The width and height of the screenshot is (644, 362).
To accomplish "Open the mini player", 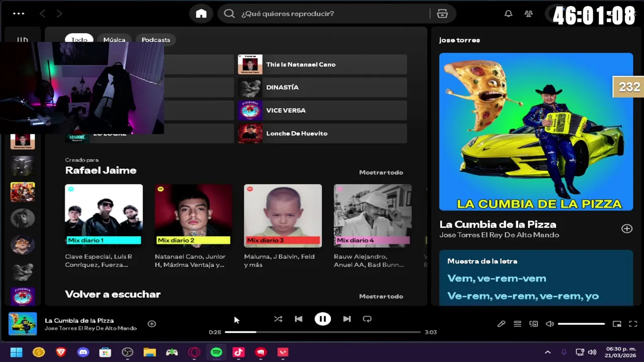I will 617,324.
